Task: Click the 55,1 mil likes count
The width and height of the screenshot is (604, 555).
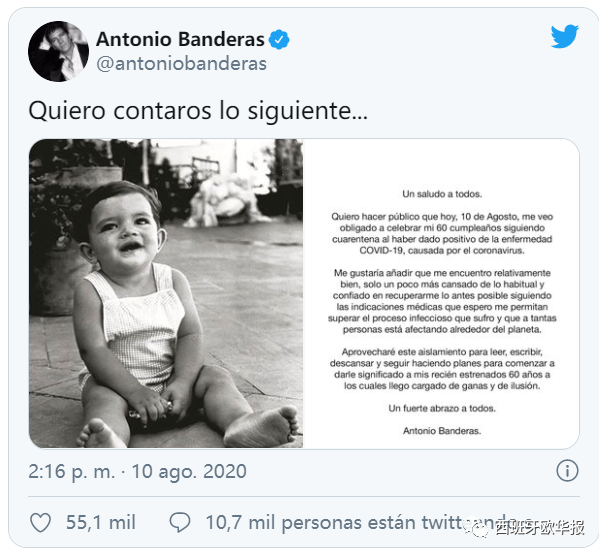Action: (x=101, y=523)
